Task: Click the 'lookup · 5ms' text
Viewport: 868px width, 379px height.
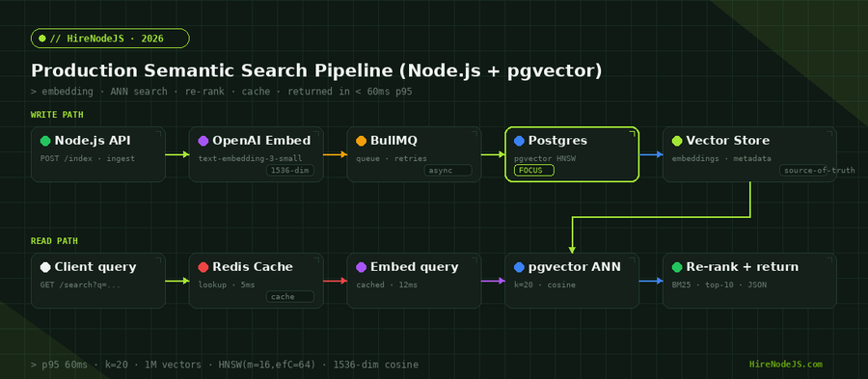Action: (227, 284)
